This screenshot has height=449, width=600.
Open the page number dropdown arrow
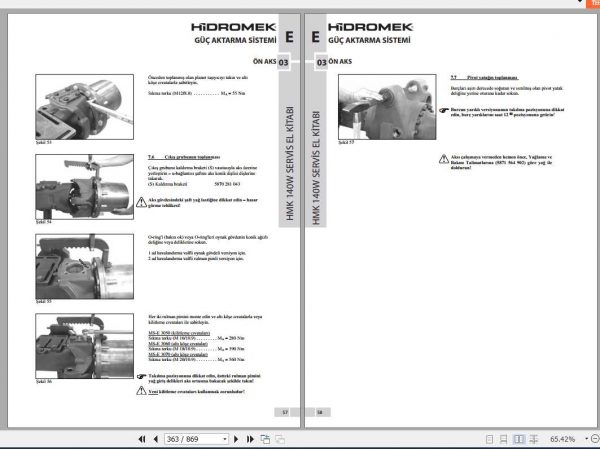[225, 439]
